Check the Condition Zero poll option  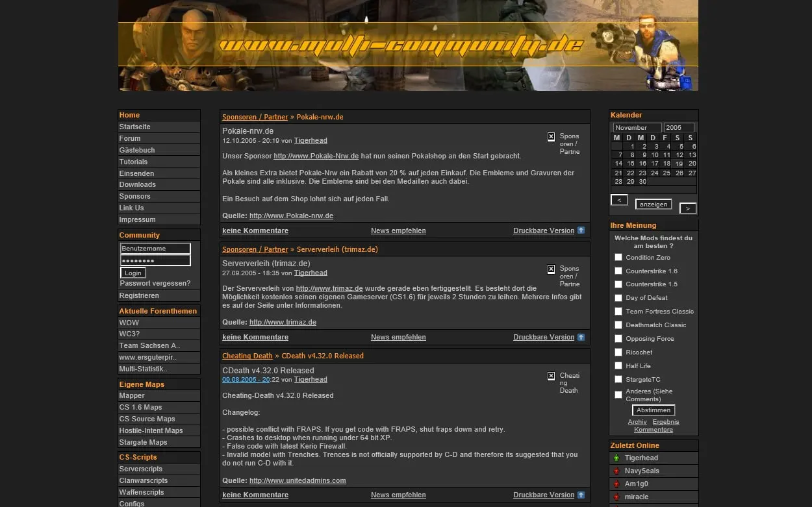(x=618, y=257)
